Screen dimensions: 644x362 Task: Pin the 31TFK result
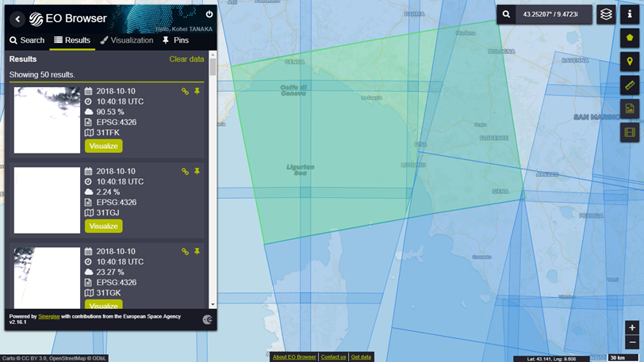(197, 91)
